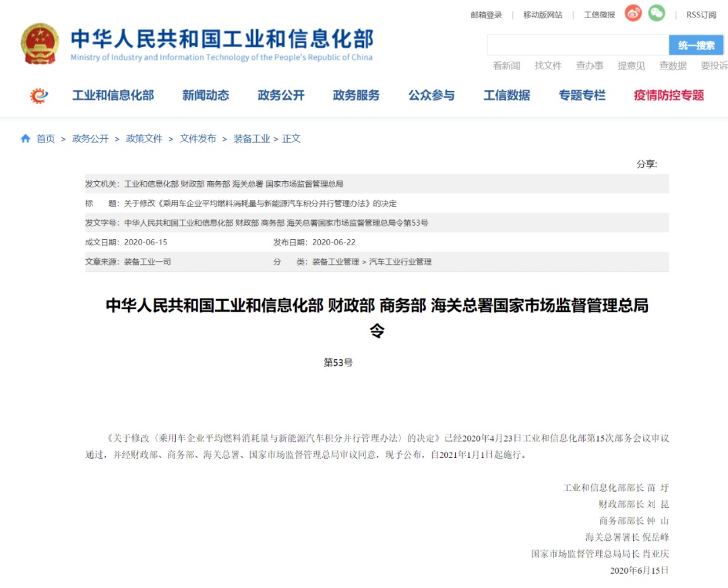Viewport: 728px width, 588px height.
Task: Open the red 疫情防控专题 menu item
Action: click(x=669, y=96)
